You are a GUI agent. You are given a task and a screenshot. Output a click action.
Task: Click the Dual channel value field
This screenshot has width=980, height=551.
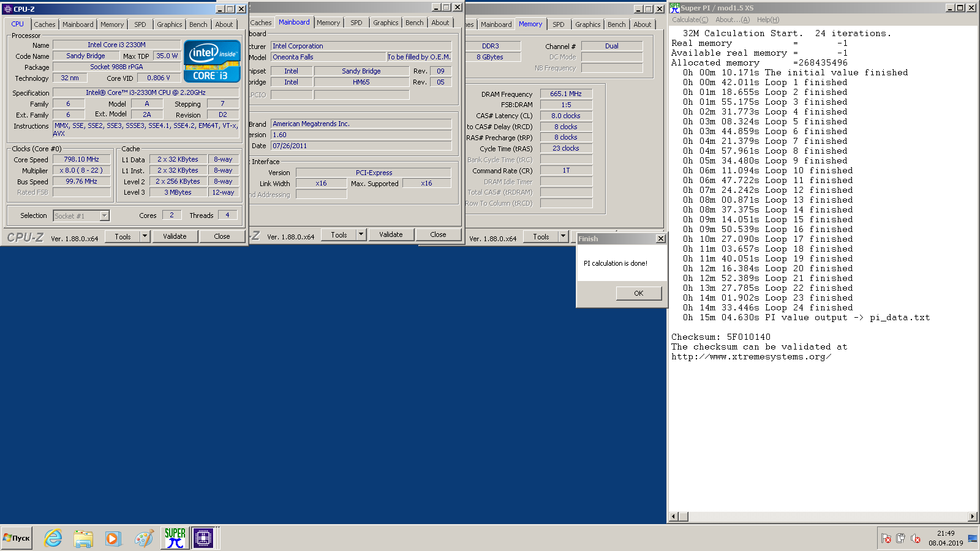[x=612, y=46]
